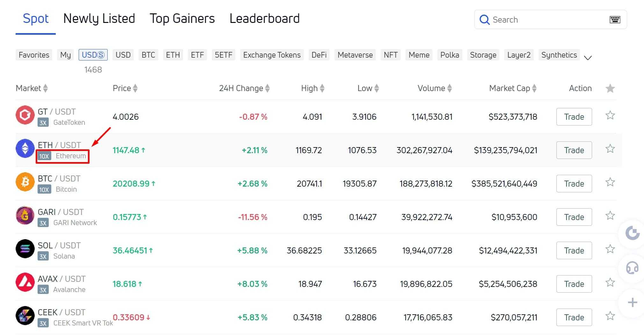Open Trade for AVAX/USDT
644x335 pixels.
[574, 284]
